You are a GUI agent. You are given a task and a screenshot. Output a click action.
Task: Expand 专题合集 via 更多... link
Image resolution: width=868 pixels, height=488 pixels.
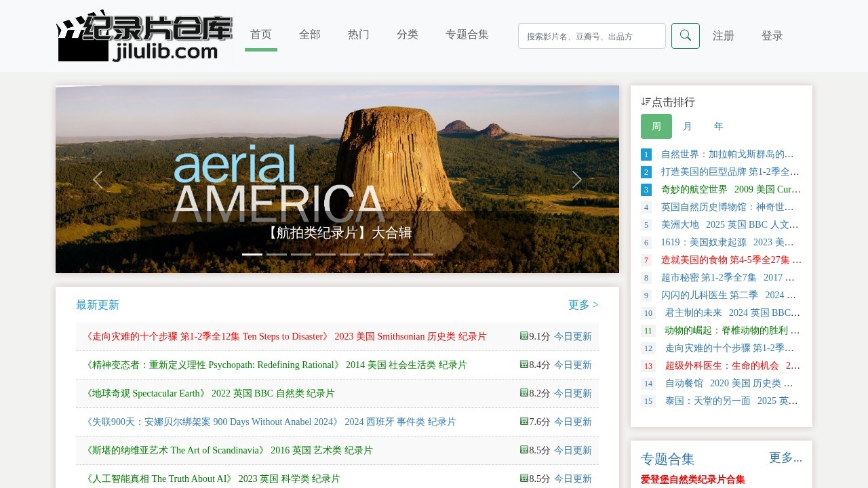pos(785,458)
